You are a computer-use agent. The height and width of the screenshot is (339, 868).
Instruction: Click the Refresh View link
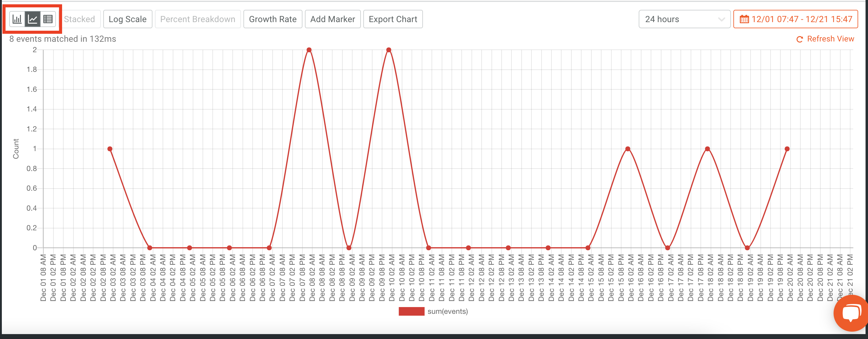tap(831, 39)
